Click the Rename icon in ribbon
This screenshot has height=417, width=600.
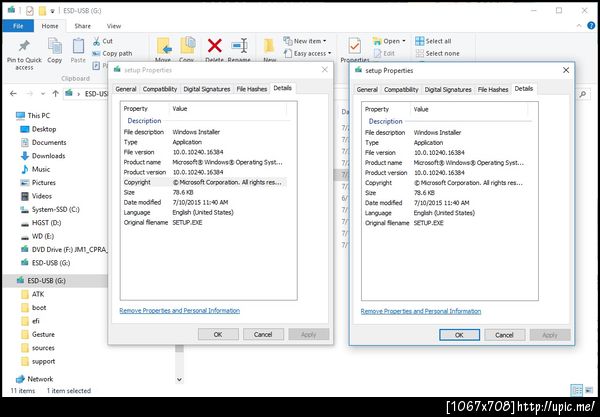[x=239, y=46]
